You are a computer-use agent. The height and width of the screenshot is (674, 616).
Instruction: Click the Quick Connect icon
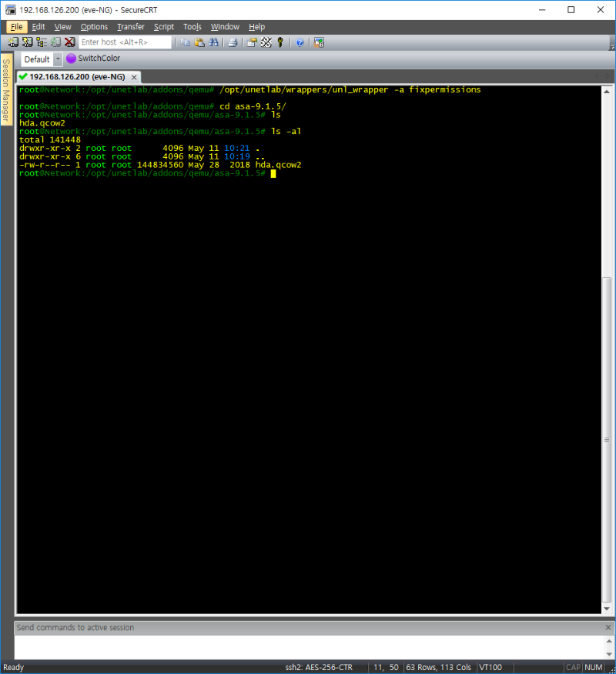click(28, 42)
